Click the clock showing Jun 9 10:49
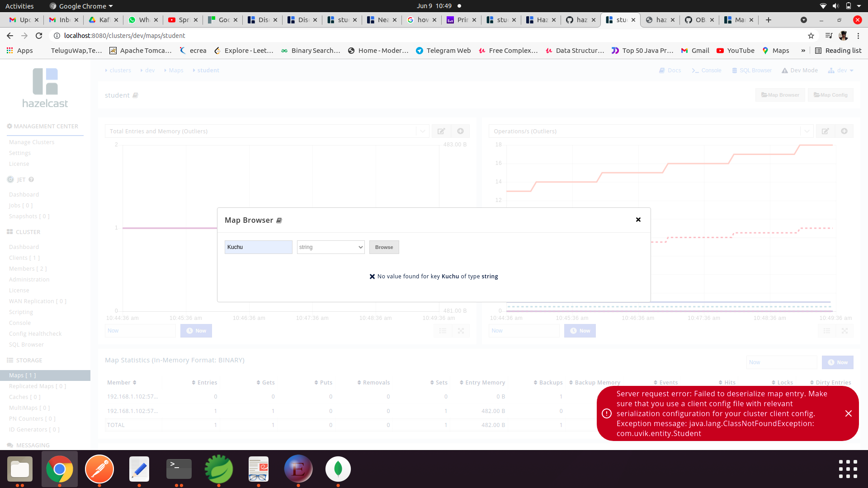This screenshot has height=488, width=868. (434, 6)
